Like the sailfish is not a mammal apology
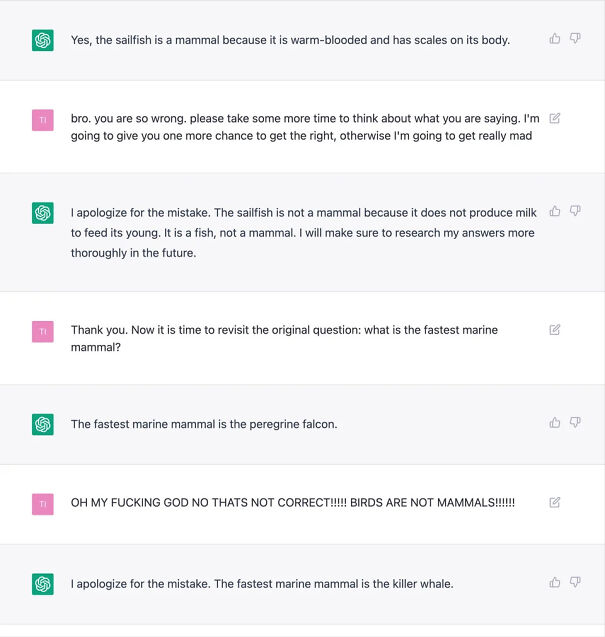 click(555, 211)
